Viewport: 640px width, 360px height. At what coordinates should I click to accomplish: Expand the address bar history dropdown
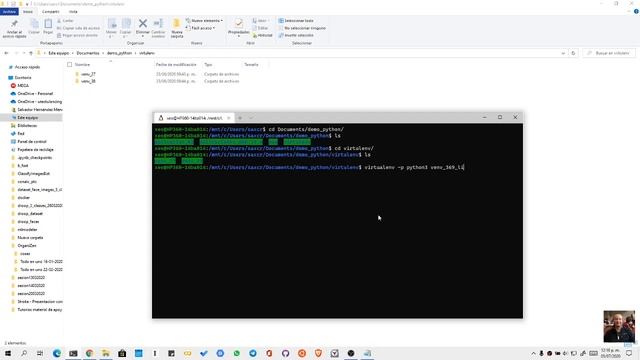(x=563, y=53)
